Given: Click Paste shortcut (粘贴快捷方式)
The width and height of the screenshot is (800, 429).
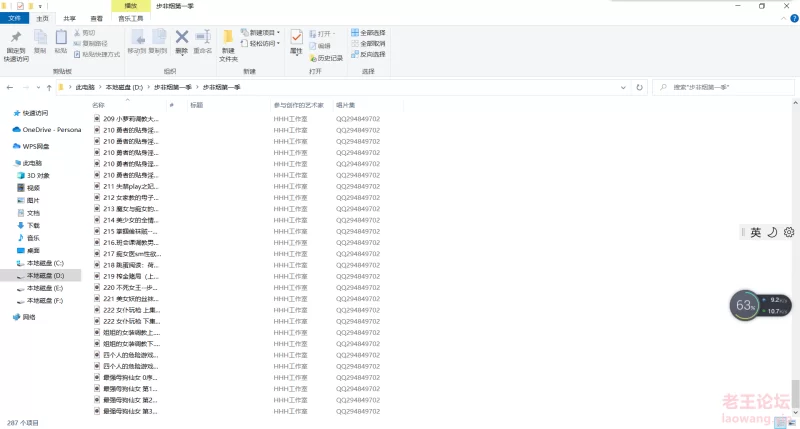Looking at the screenshot, I should (97, 54).
